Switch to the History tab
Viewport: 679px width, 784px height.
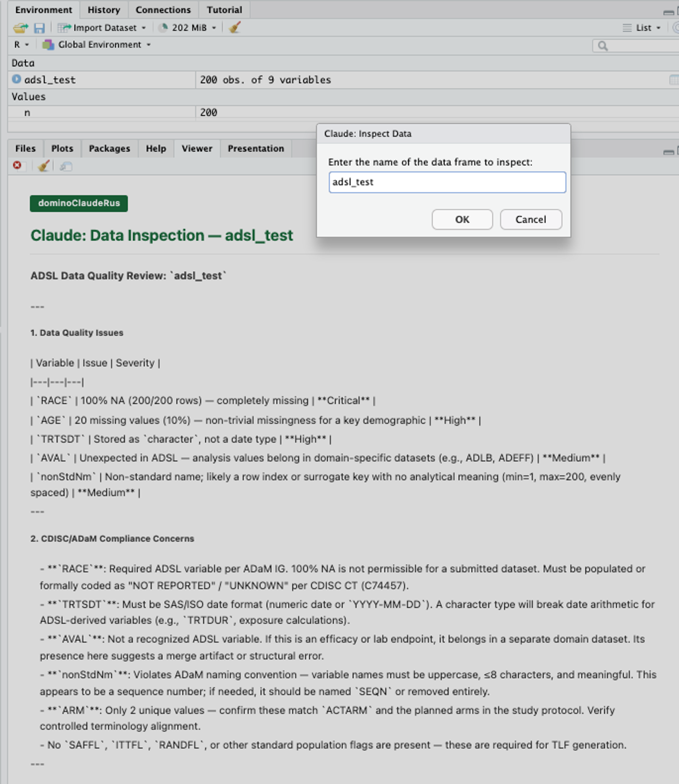pos(104,10)
